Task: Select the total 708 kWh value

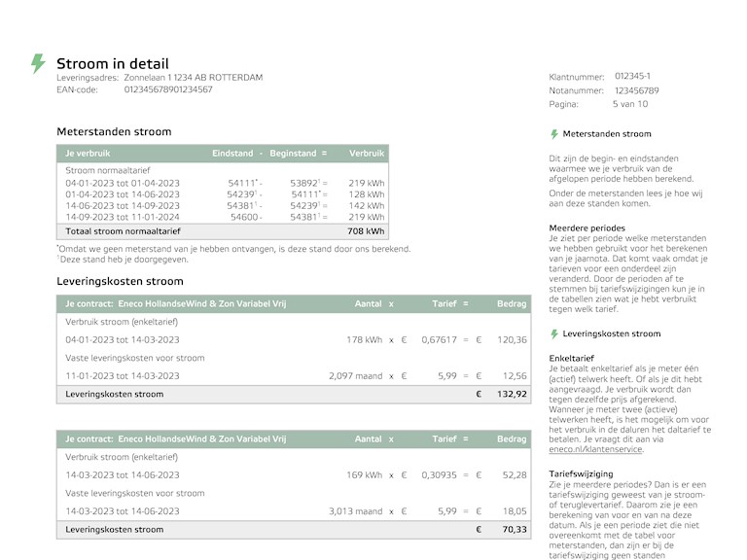Action: (366, 232)
